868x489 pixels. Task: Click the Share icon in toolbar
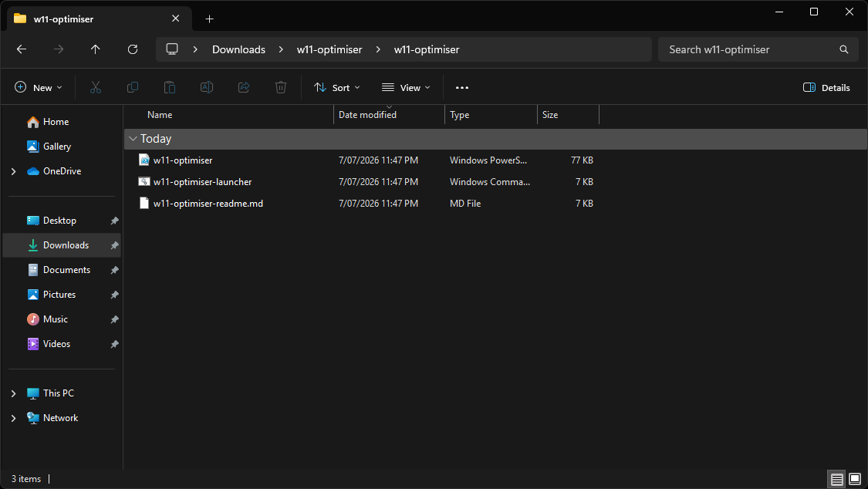pos(244,87)
